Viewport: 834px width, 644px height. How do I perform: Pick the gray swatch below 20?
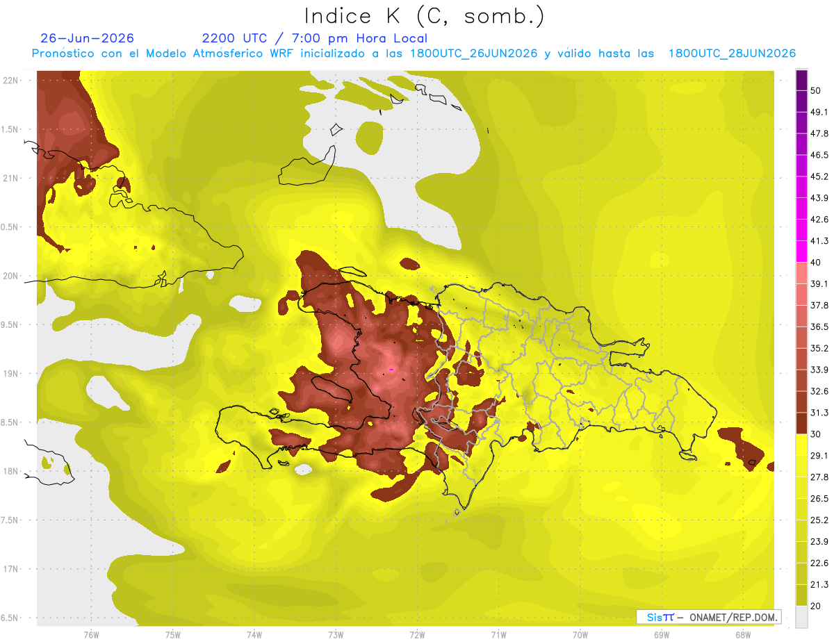[801, 617]
